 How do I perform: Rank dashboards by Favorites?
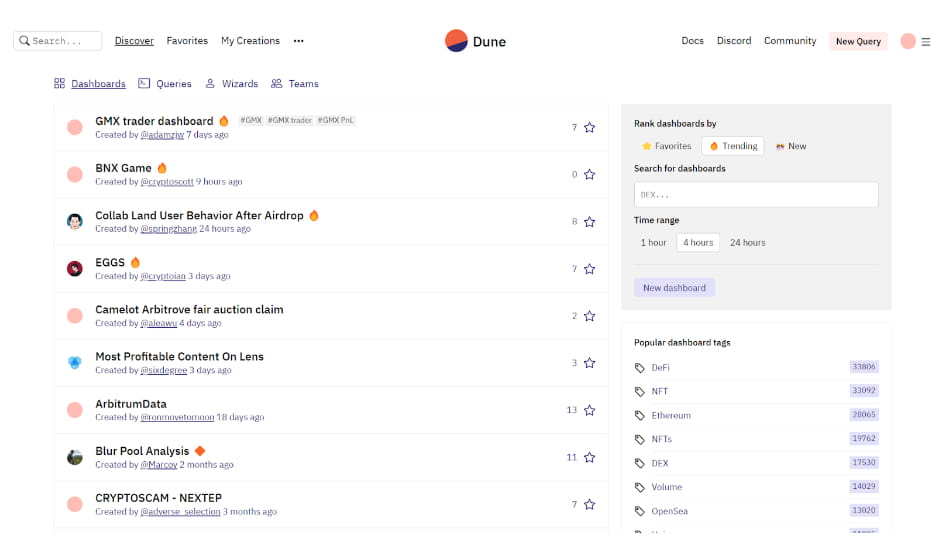(x=666, y=146)
